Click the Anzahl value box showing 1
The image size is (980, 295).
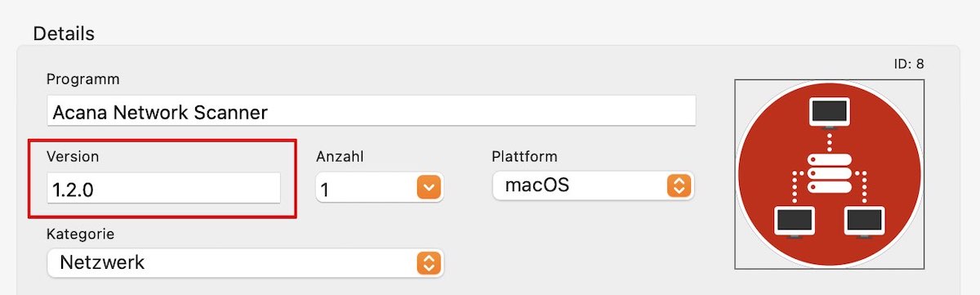click(379, 189)
